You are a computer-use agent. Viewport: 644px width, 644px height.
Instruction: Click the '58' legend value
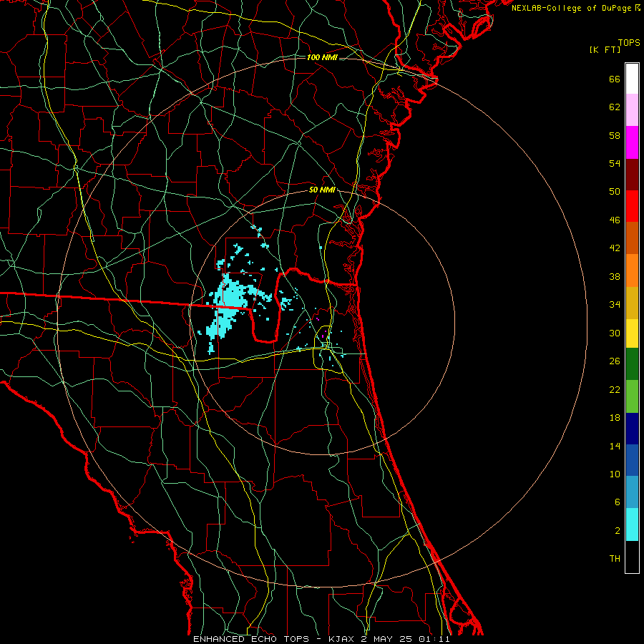[615, 135]
